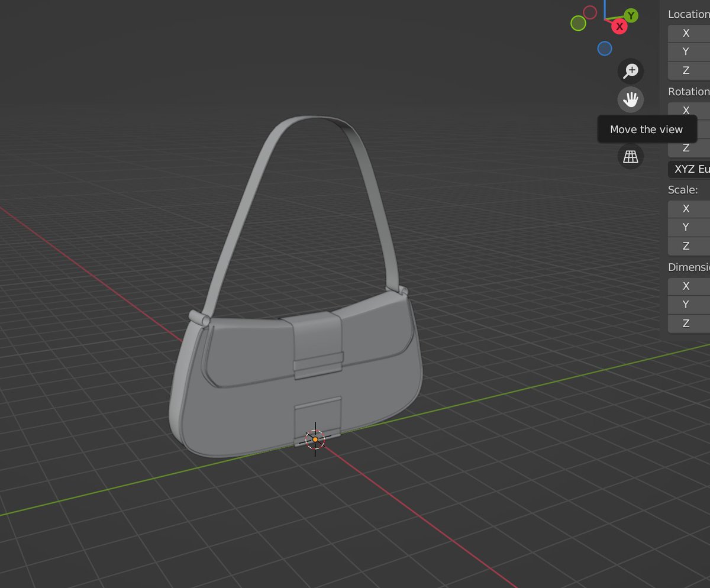Image resolution: width=710 pixels, height=588 pixels.
Task: Toggle perspective/orthographic grid icon
Action: (x=631, y=157)
